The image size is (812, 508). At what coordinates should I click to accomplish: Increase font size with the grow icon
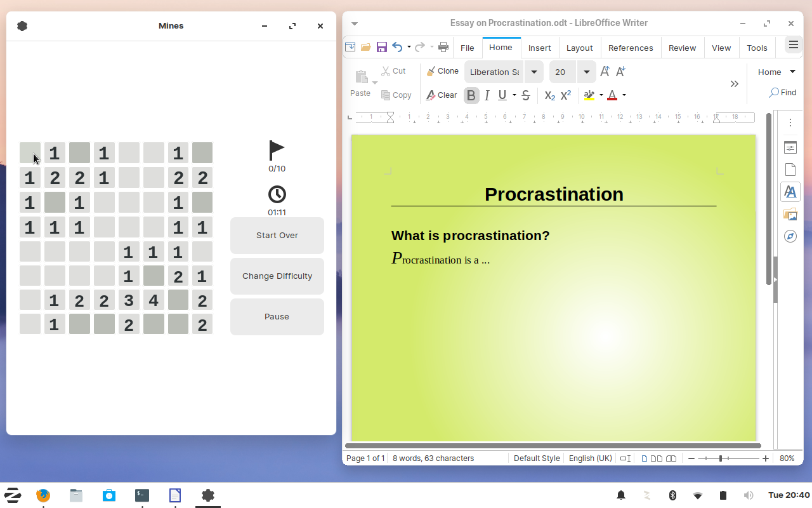[x=605, y=72]
